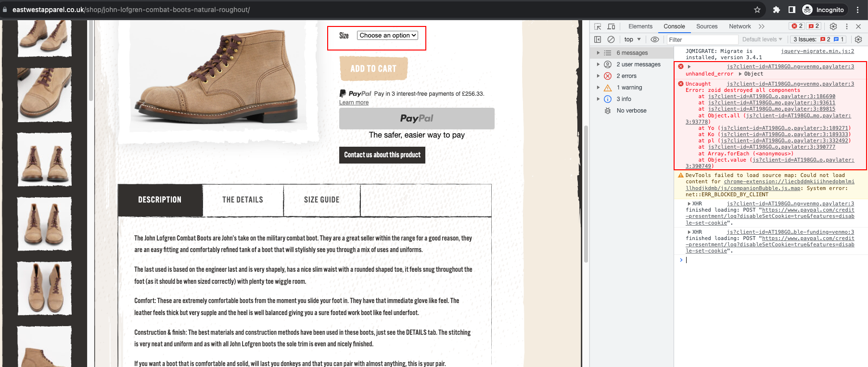The width and height of the screenshot is (868, 367).
Task: Open stack trace link ending 3:186690
Action: 772,97
